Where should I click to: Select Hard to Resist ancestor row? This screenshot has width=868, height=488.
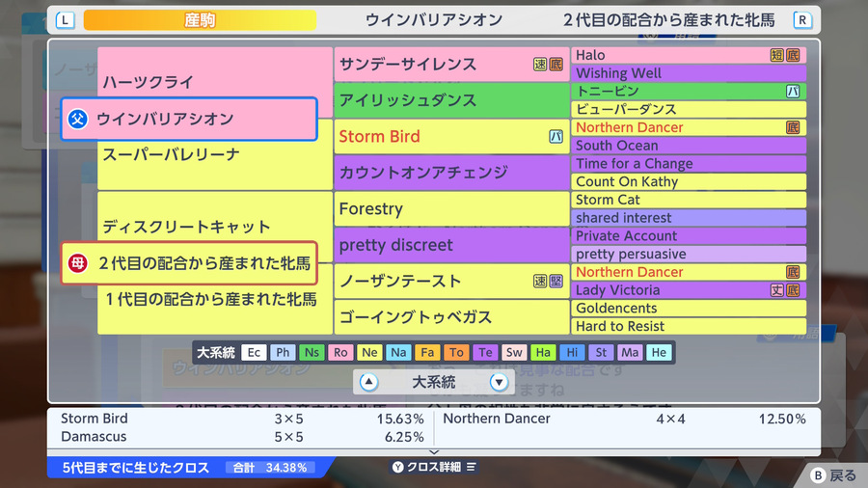pos(689,326)
